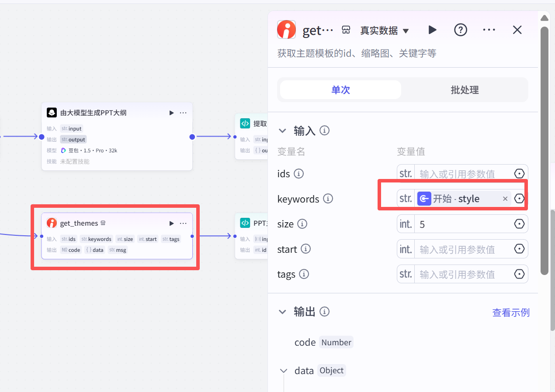Open the panel's more options menu
555x392 pixels.
(x=489, y=30)
